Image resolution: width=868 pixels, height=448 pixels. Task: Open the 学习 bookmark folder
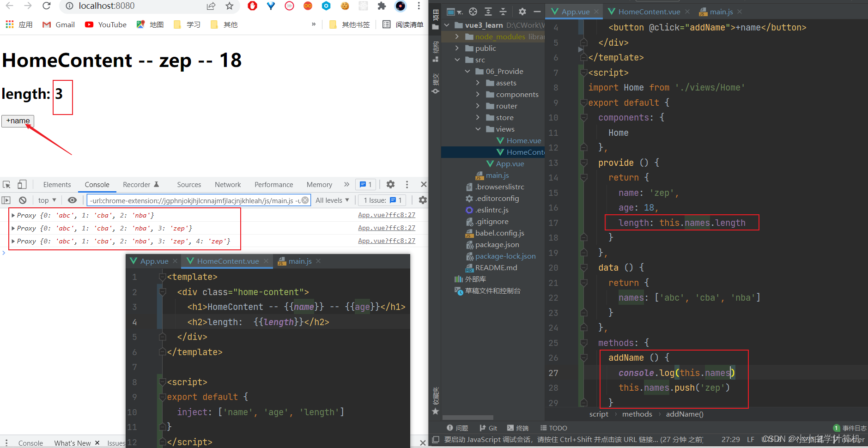[187, 24]
